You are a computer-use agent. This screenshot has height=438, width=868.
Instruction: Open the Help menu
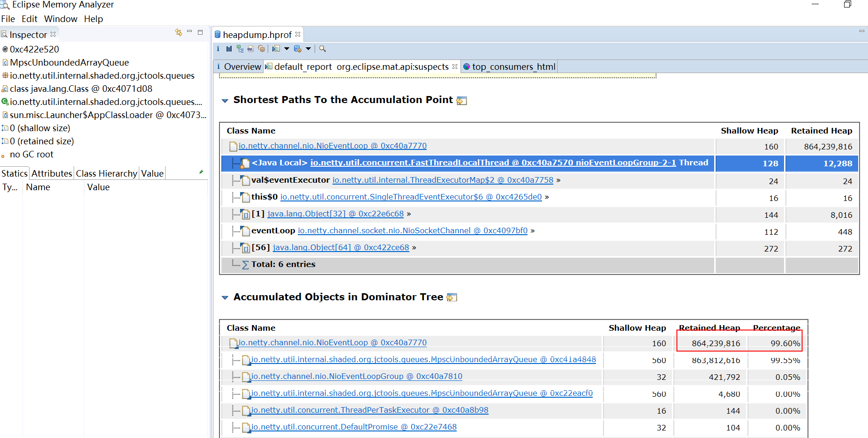(93, 19)
